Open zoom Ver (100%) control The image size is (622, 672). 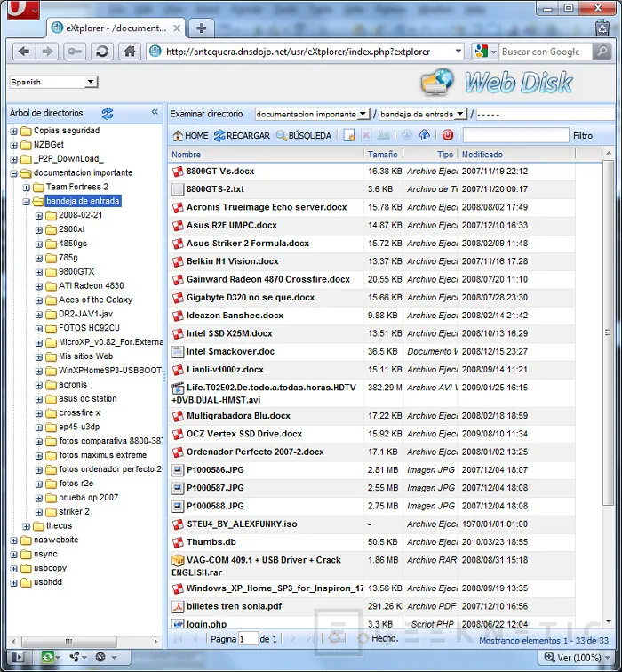577,657
